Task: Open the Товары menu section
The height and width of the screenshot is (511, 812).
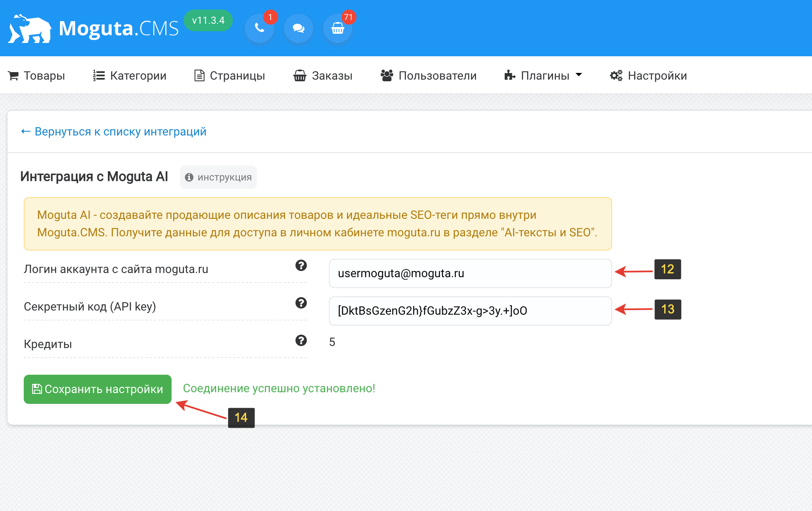Action: [37, 75]
